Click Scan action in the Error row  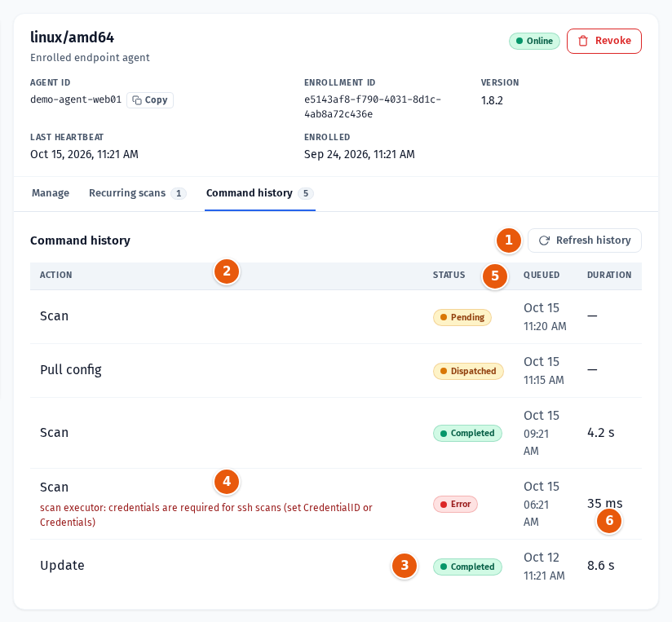54,487
